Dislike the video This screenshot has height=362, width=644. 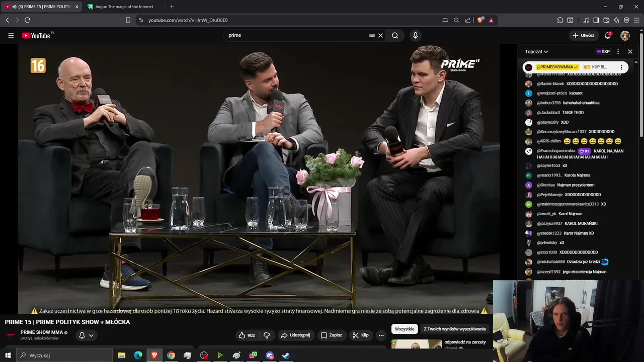[267, 335]
